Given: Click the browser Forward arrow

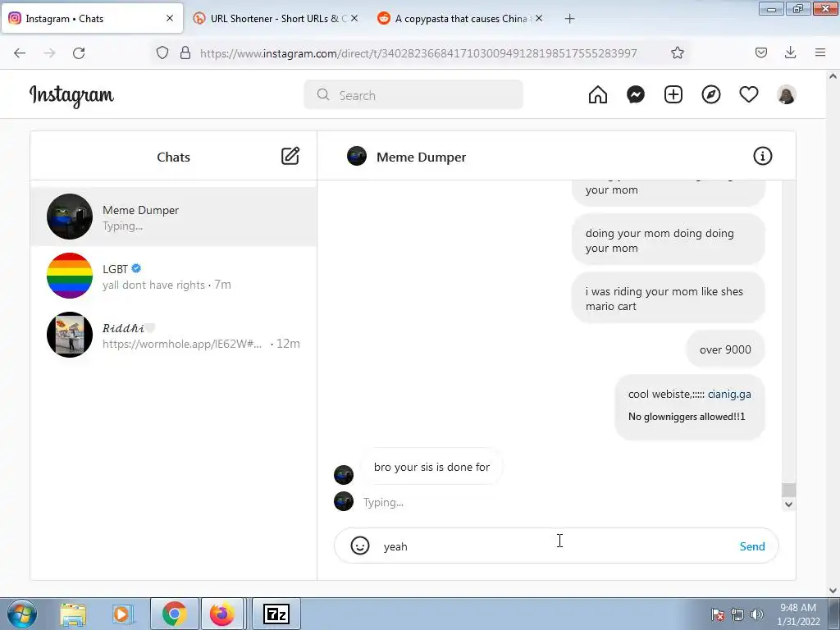Looking at the screenshot, I should 49,53.
